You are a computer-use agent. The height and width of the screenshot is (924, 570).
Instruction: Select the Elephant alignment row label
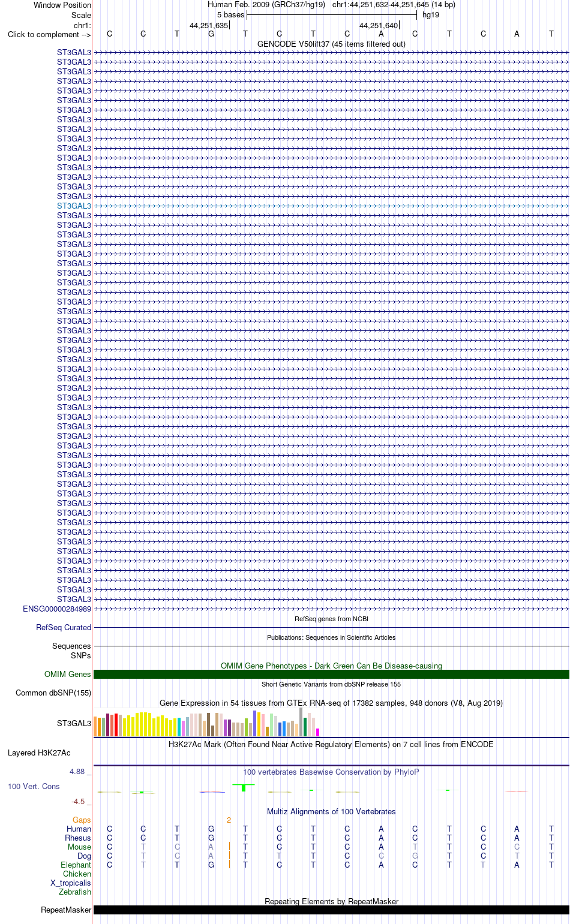76,865
